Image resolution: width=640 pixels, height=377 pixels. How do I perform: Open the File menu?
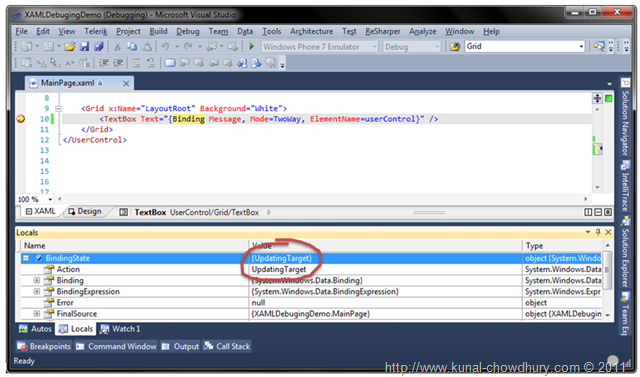tap(21, 31)
